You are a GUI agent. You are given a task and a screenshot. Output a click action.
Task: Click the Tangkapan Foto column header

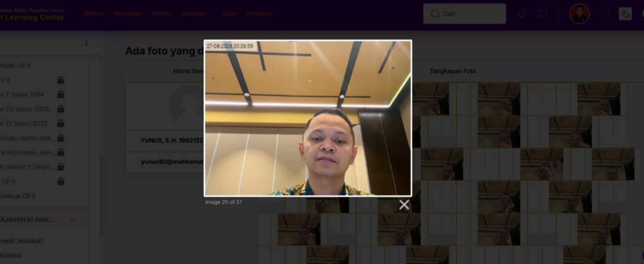coord(453,71)
